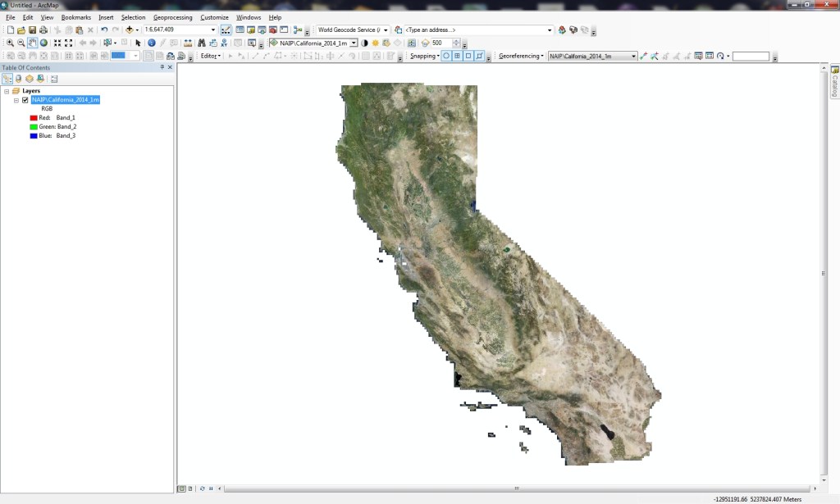The width and height of the screenshot is (840, 504).
Task: Open the Snapping menu on the Snapping toolbar
Action: tap(423, 55)
